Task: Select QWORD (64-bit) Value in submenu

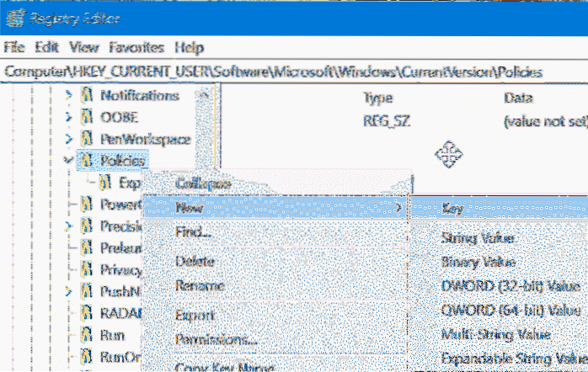Action: click(510, 311)
